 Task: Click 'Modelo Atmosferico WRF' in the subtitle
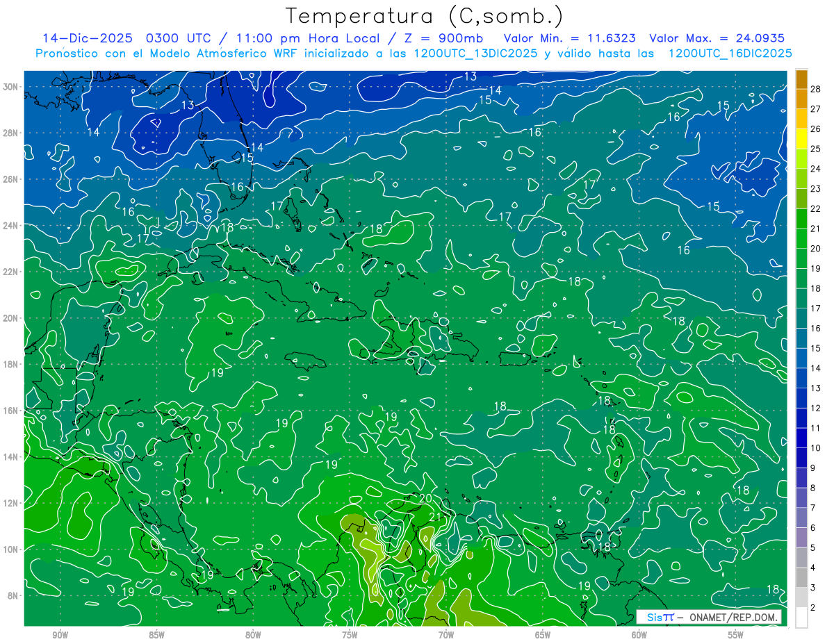[x=222, y=53]
